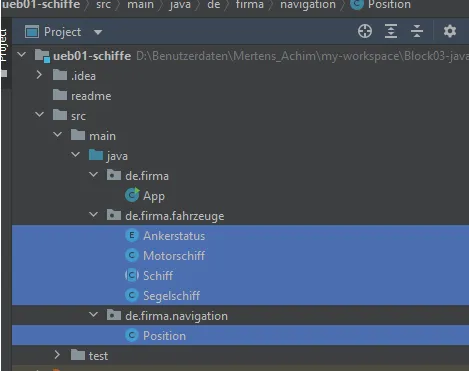Select the Ankerstatus enum file
This screenshot has height=371, width=469.
(x=174, y=236)
